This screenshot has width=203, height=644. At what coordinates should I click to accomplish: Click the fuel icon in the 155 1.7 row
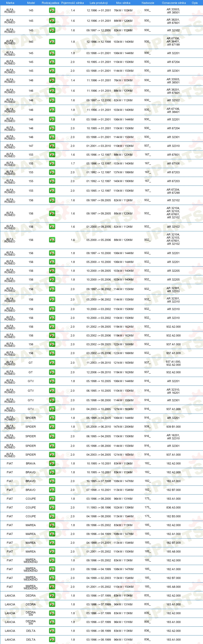tap(52, 163)
